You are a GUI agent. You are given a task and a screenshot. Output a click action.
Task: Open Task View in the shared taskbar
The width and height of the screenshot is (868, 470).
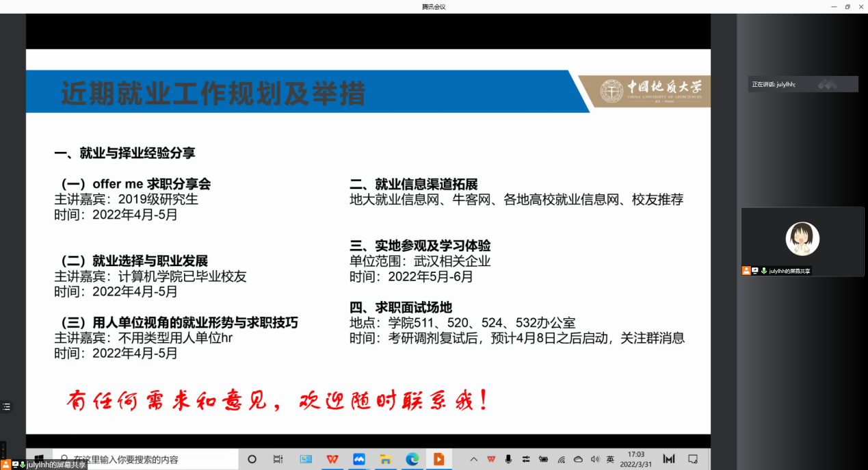coord(278,459)
